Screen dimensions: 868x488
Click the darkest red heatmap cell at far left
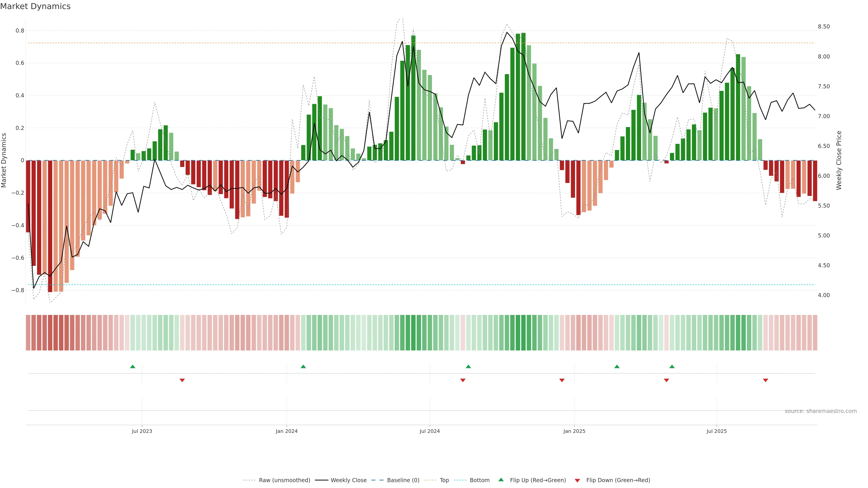pyautogui.click(x=50, y=333)
